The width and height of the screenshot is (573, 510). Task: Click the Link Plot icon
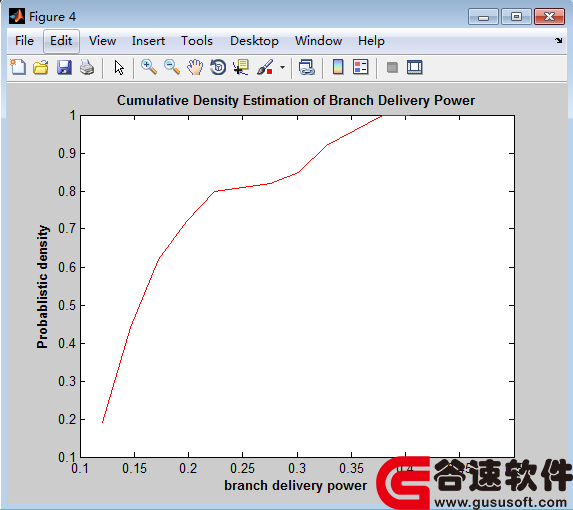[x=306, y=68]
